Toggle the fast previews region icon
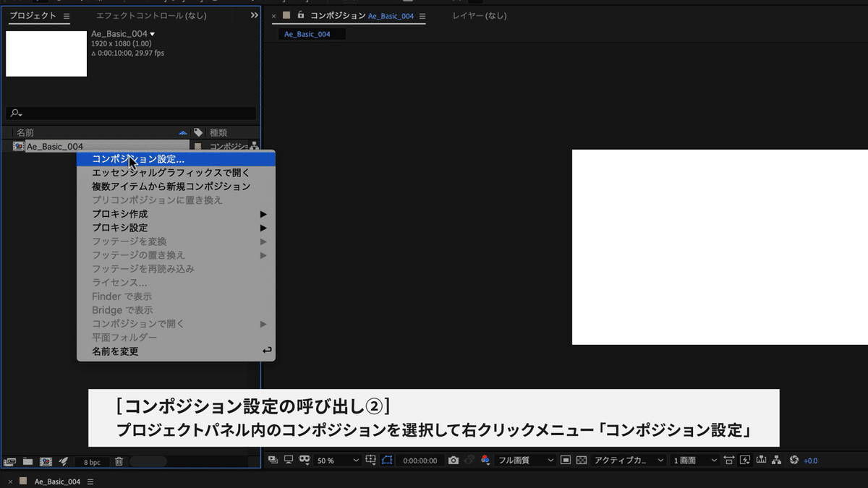 (566, 460)
